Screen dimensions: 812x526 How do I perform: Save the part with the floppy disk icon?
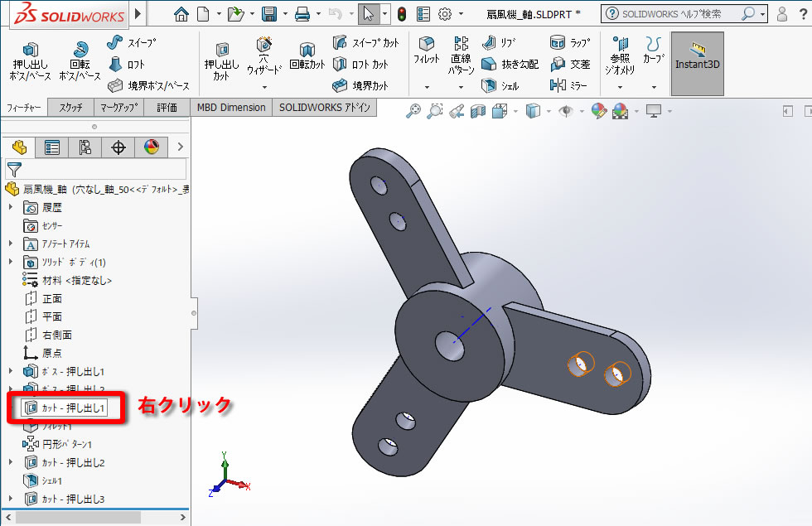[269, 14]
